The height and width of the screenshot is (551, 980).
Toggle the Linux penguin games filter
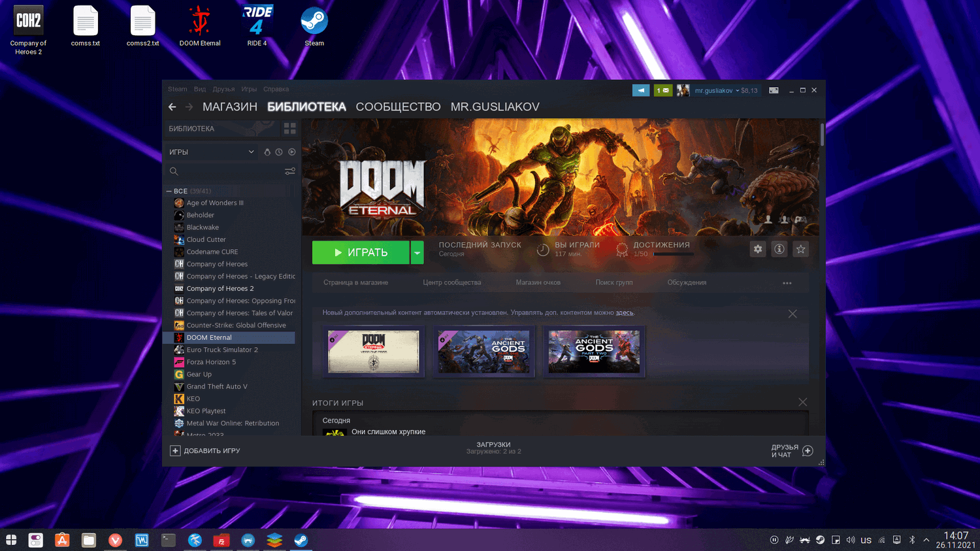click(x=267, y=152)
